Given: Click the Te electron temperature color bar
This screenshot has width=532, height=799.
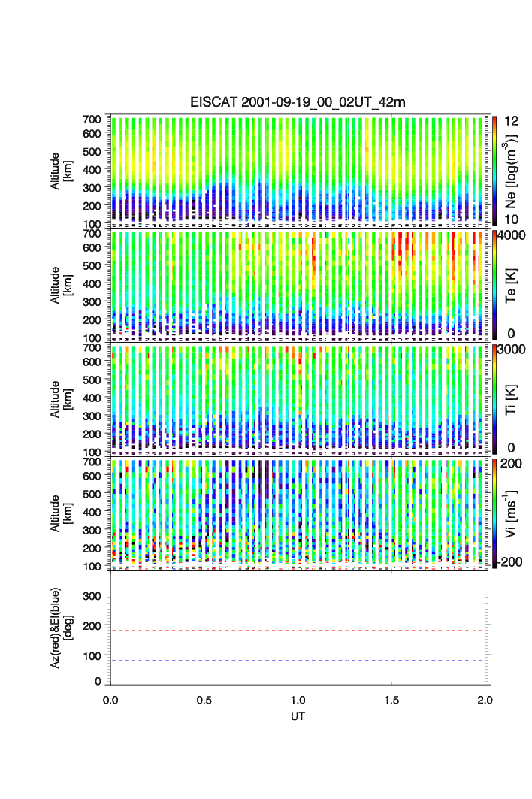Looking at the screenshot, I should tap(494, 284).
